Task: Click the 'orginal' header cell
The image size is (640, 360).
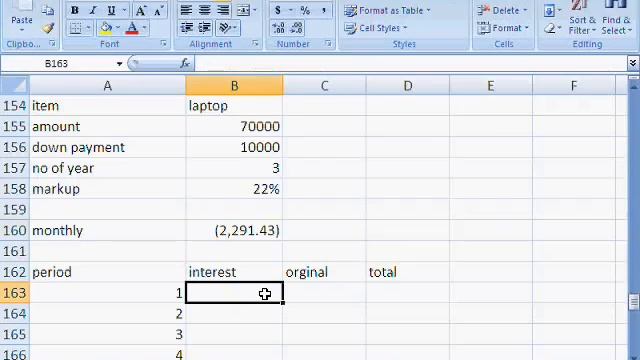Action: coord(324,272)
